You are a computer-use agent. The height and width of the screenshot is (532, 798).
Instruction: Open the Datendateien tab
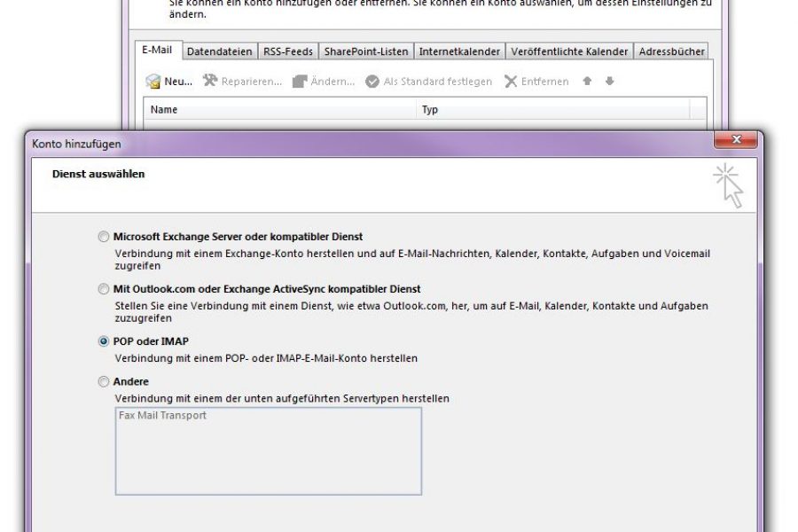pyautogui.click(x=219, y=51)
